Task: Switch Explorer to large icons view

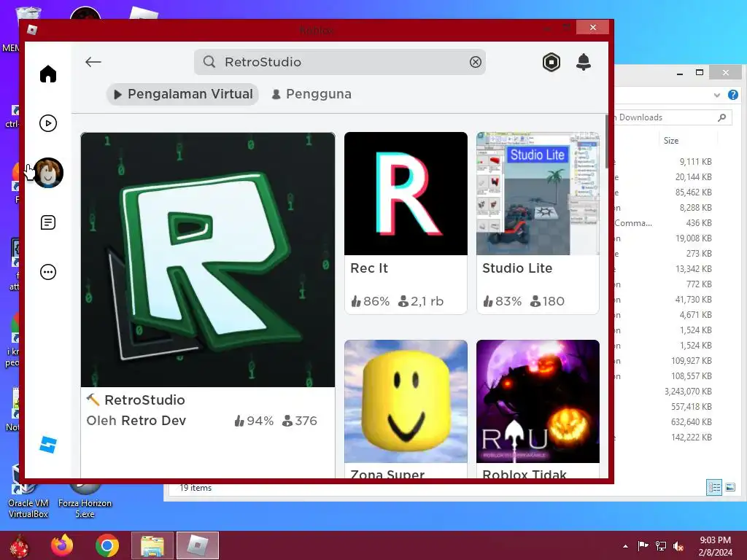Action: click(730, 487)
